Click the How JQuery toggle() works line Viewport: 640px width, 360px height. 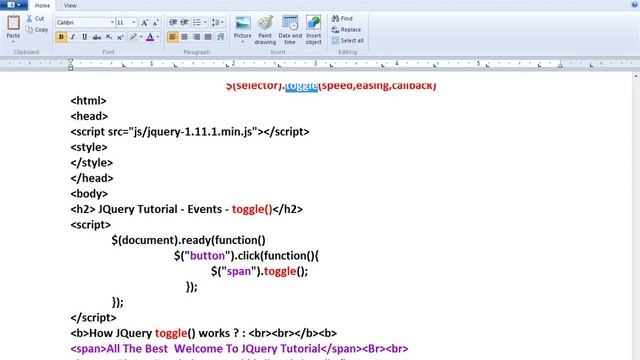[203, 333]
